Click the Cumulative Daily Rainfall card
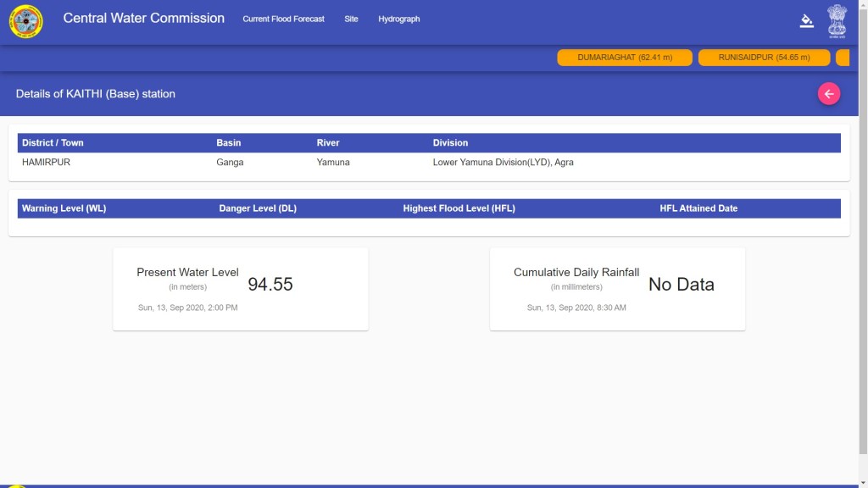Viewport: 868px width, 488px height. pyautogui.click(x=617, y=289)
